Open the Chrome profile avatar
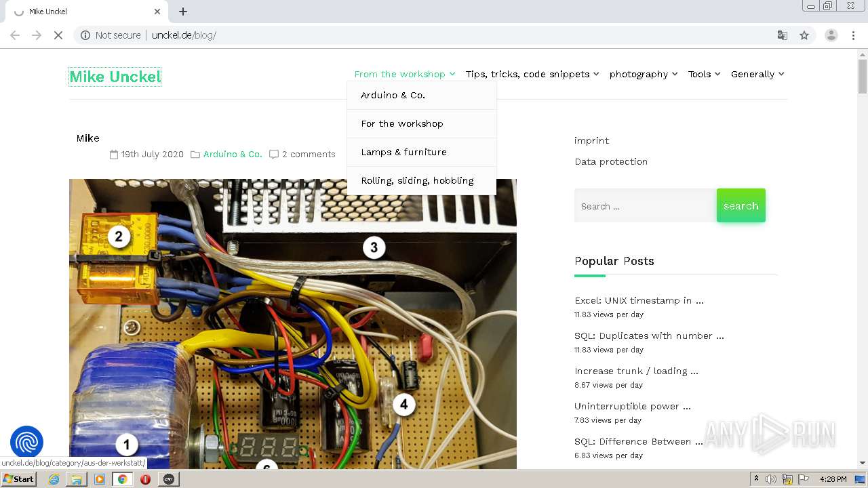The height and width of the screenshot is (488, 868). (831, 35)
